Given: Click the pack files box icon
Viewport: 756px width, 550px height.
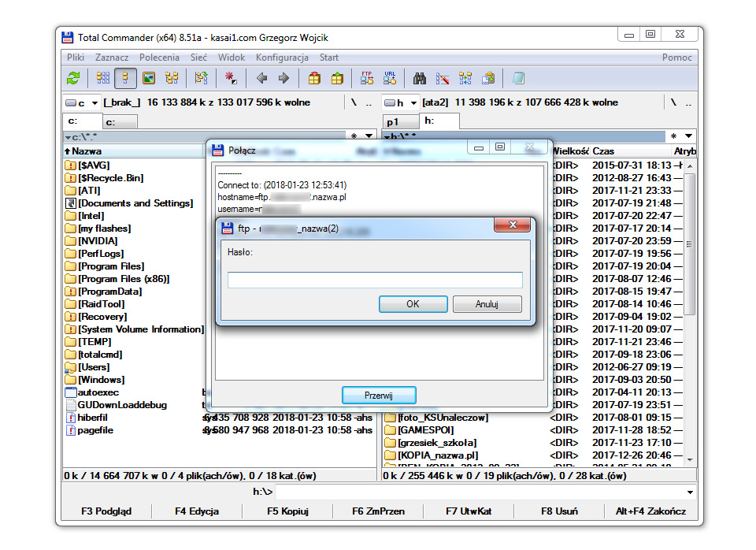Looking at the screenshot, I should [314, 78].
